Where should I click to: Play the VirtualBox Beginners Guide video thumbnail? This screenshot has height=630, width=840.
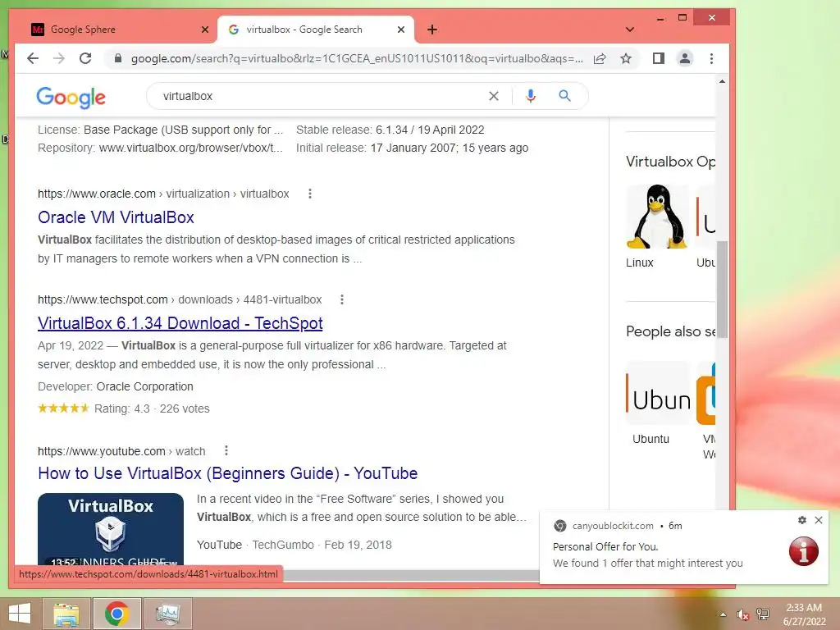pos(111,529)
